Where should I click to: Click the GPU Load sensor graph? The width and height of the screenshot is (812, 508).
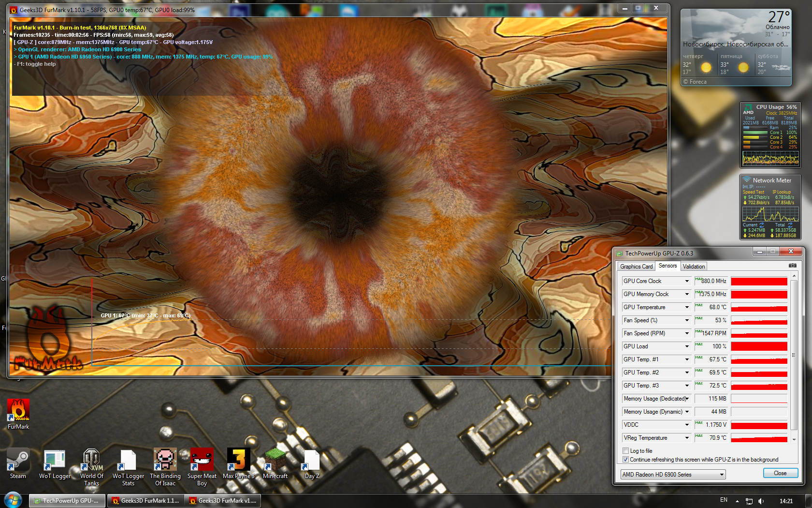759,346
